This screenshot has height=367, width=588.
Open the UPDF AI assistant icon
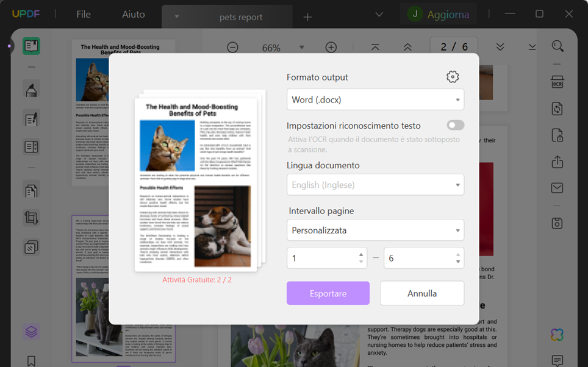(558, 335)
